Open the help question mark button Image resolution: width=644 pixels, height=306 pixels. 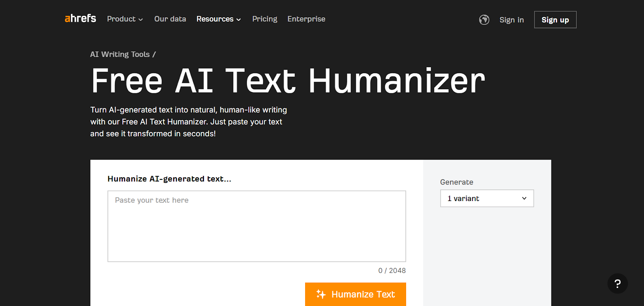tap(617, 283)
